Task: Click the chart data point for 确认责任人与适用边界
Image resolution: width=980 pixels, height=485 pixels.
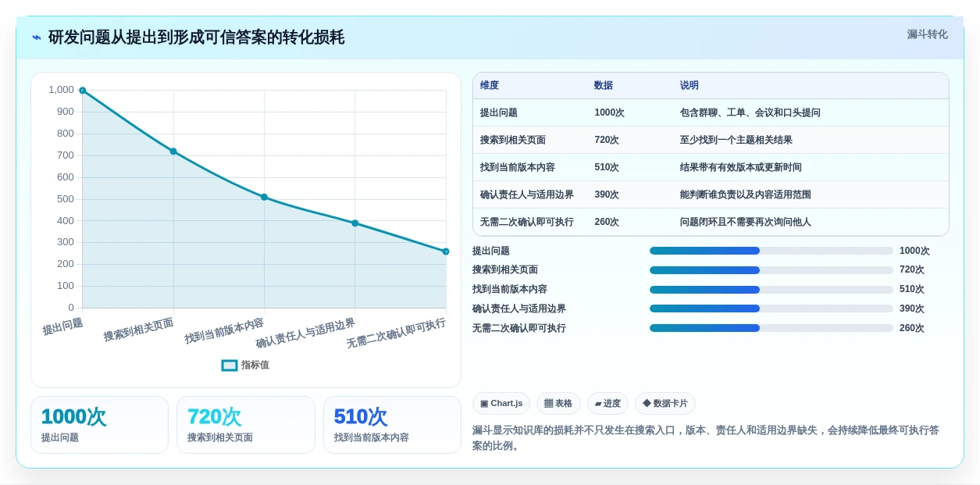Action: tap(355, 223)
